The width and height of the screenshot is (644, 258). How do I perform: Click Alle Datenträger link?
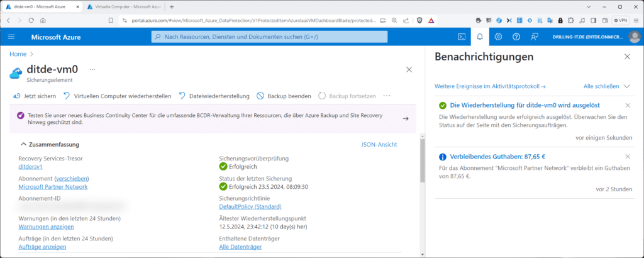coord(240,247)
